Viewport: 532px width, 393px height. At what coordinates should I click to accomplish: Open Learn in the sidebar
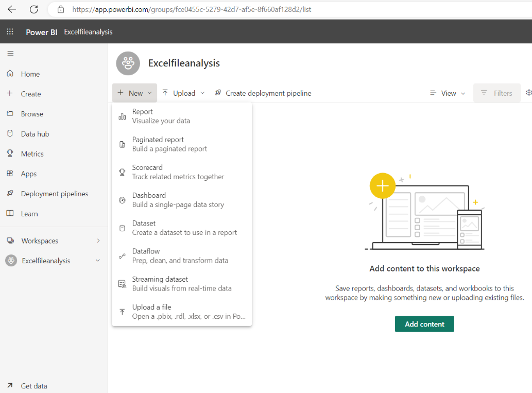54,213
